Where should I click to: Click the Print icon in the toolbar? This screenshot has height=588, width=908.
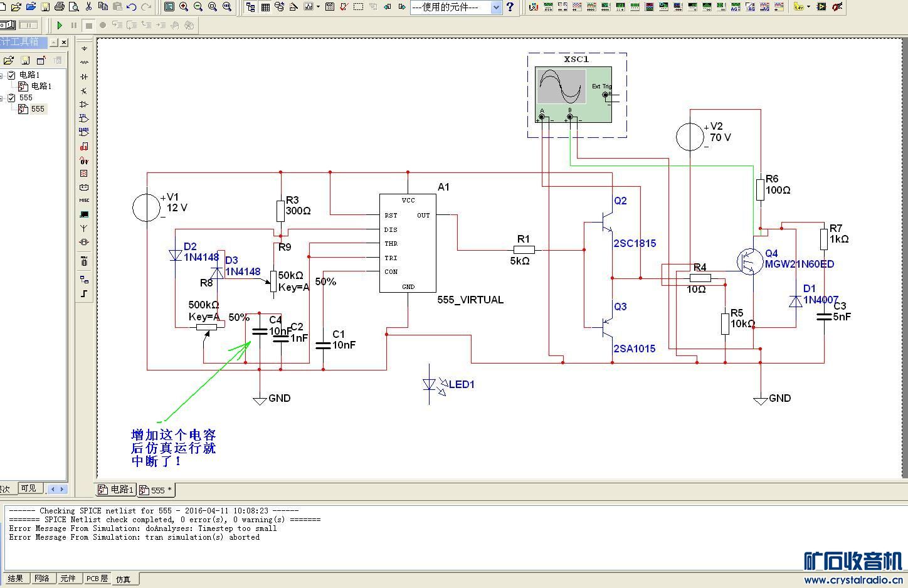[x=59, y=7]
